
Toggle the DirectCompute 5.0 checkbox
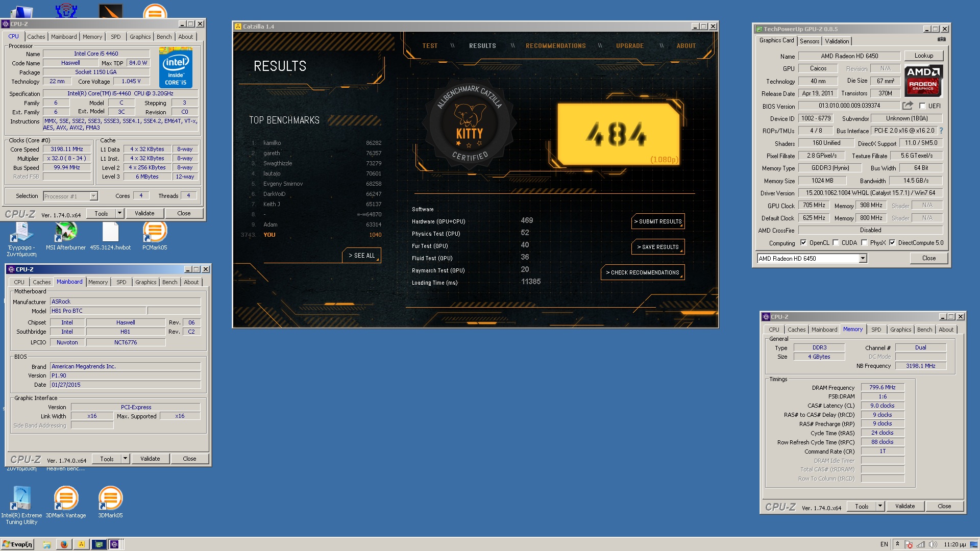(892, 243)
